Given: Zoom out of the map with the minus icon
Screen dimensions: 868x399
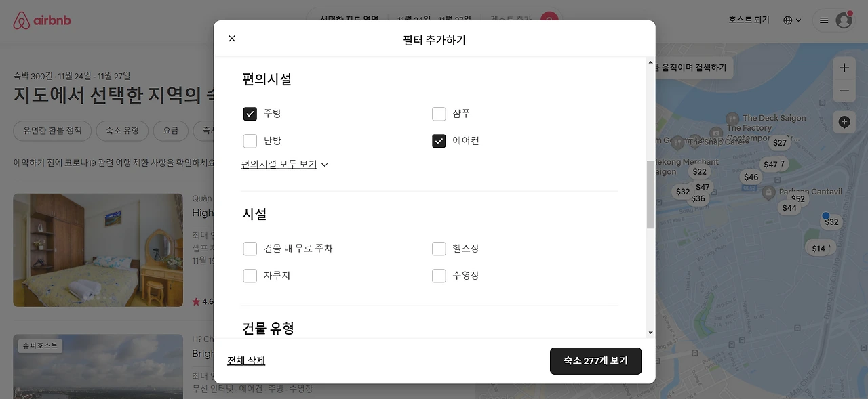Looking at the screenshot, I should [844, 91].
